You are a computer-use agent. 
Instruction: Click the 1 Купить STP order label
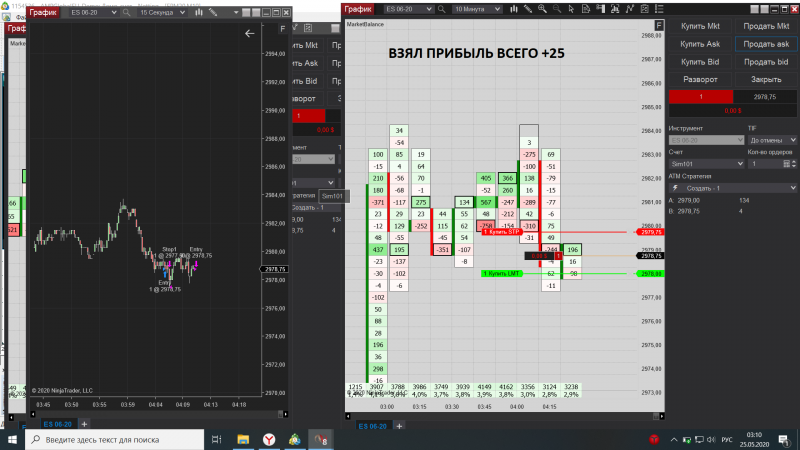[502, 232]
